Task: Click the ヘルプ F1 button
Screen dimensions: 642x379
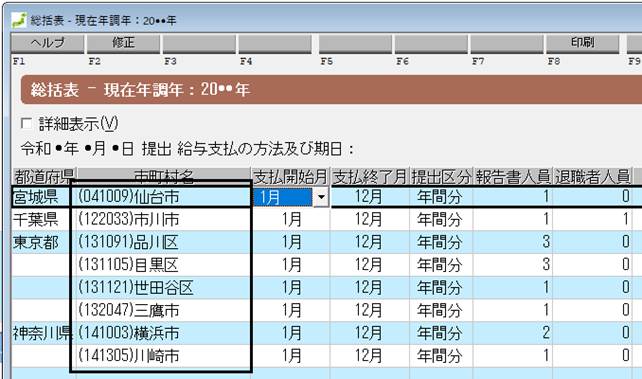Action: click(x=47, y=43)
